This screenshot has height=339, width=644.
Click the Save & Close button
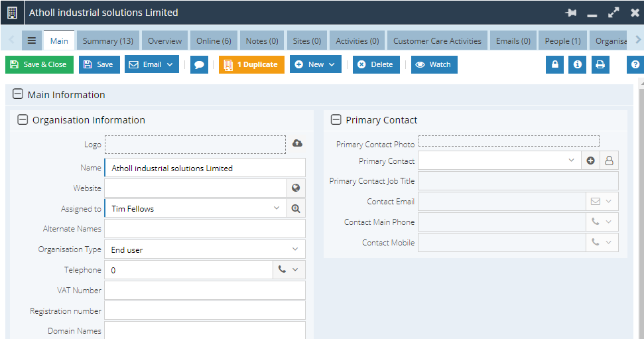(39, 65)
